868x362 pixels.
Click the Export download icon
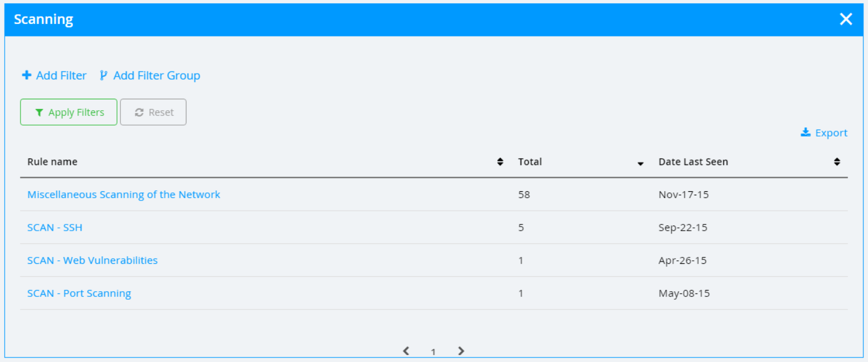805,132
